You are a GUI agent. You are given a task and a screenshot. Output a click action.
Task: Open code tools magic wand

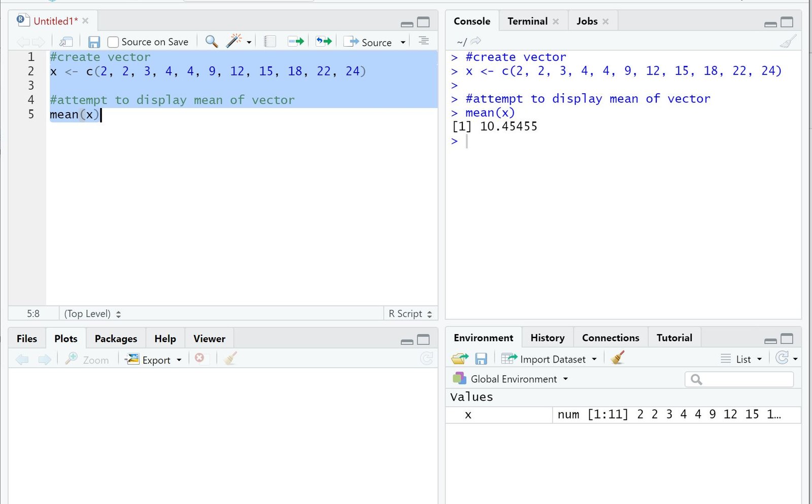point(234,41)
